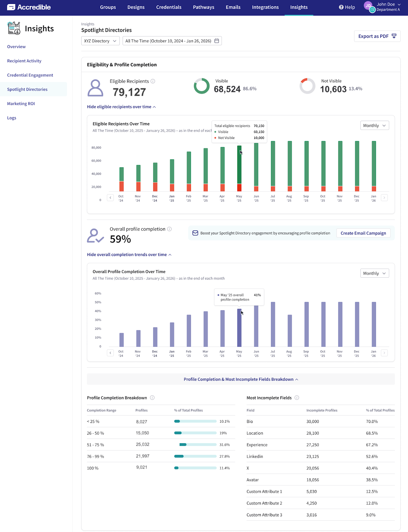Collapse Hide eligible recipients over time
The width and height of the screenshot is (408, 532).
(x=121, y=107)
